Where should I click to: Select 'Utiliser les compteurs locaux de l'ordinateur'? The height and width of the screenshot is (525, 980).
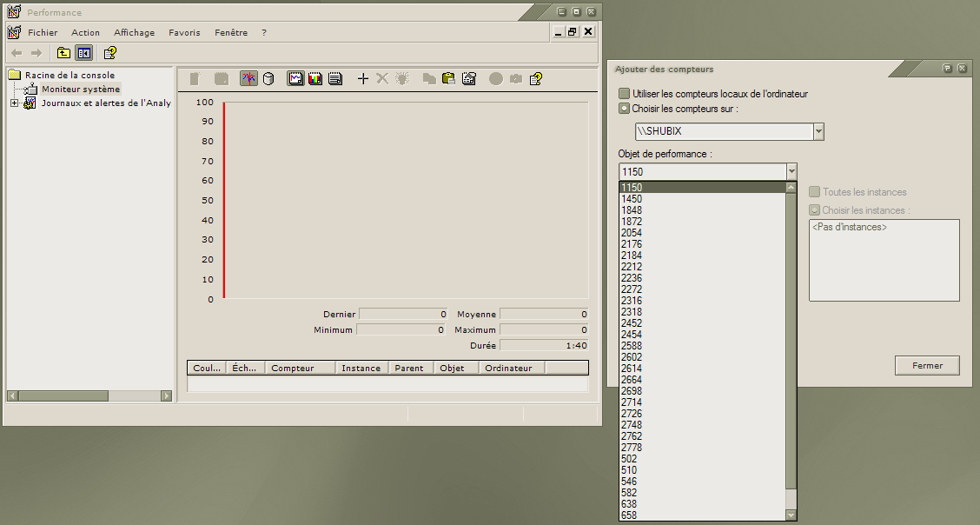[x=624, y=94]
